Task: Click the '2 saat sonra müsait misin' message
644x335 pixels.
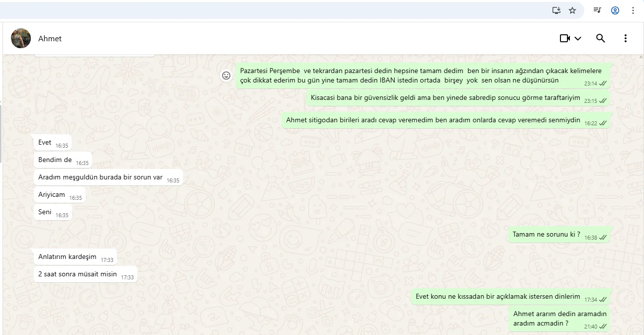Action: click(78, 274)
